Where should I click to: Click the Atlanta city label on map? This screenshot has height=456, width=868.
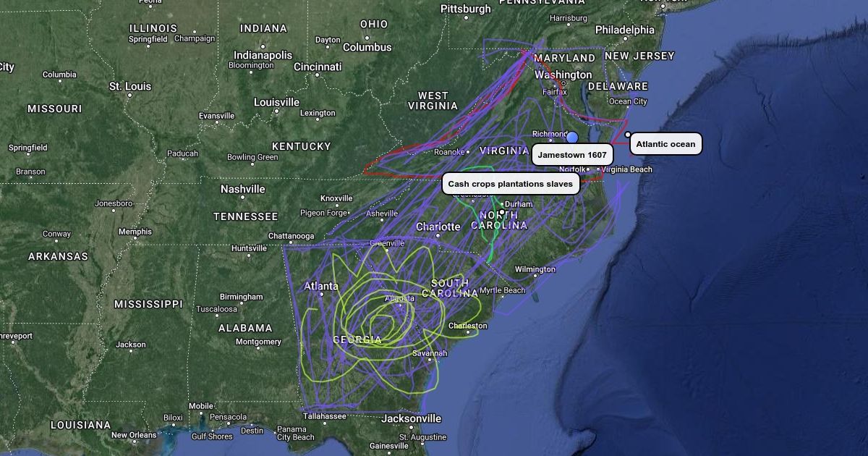point(320,287)
